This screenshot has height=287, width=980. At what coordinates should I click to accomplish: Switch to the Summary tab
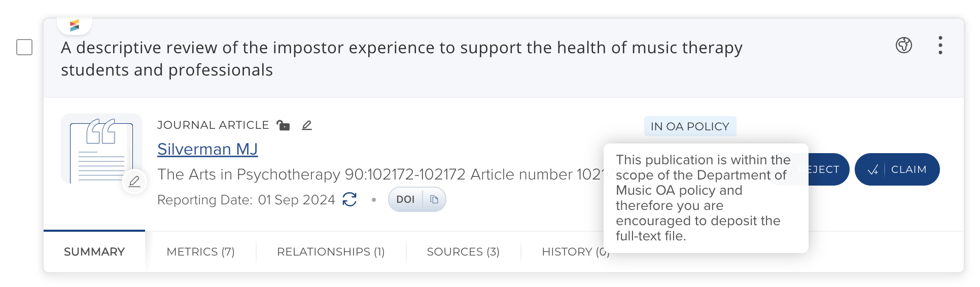coord(94,252)
